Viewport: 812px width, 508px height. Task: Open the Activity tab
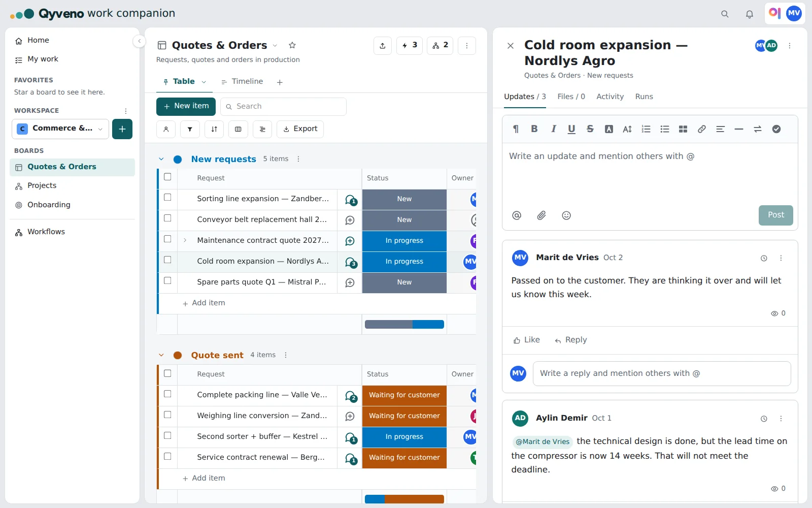[x=610, y=97]
